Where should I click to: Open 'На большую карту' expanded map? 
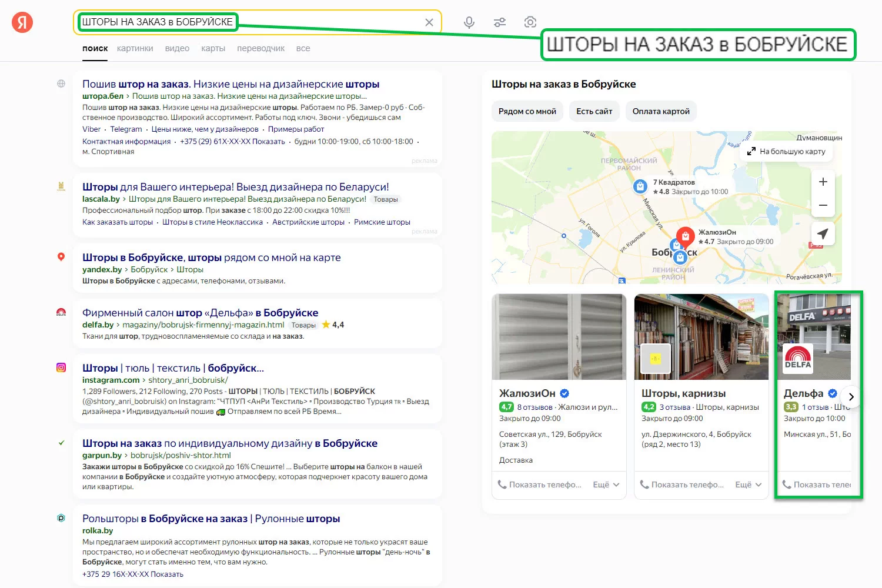click(x=786, y=151)
